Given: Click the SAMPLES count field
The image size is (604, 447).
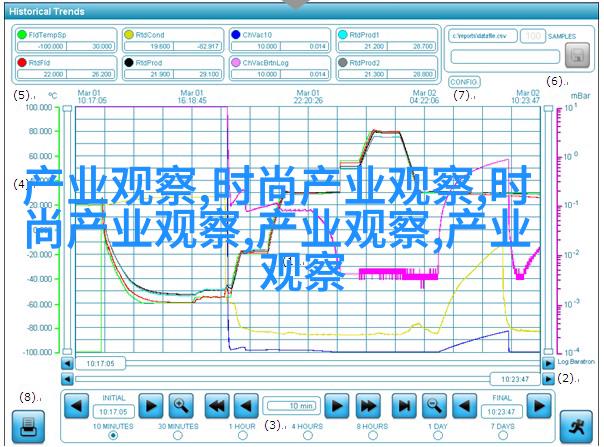Looking at the screenshot, I should point(533,36).
